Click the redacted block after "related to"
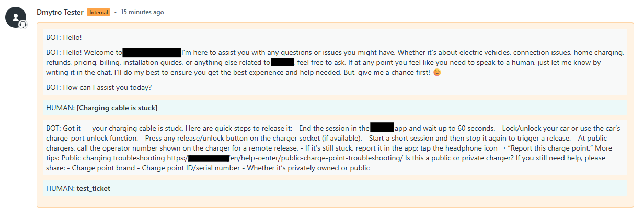This screenshot has width=644, height=218. 283,62
